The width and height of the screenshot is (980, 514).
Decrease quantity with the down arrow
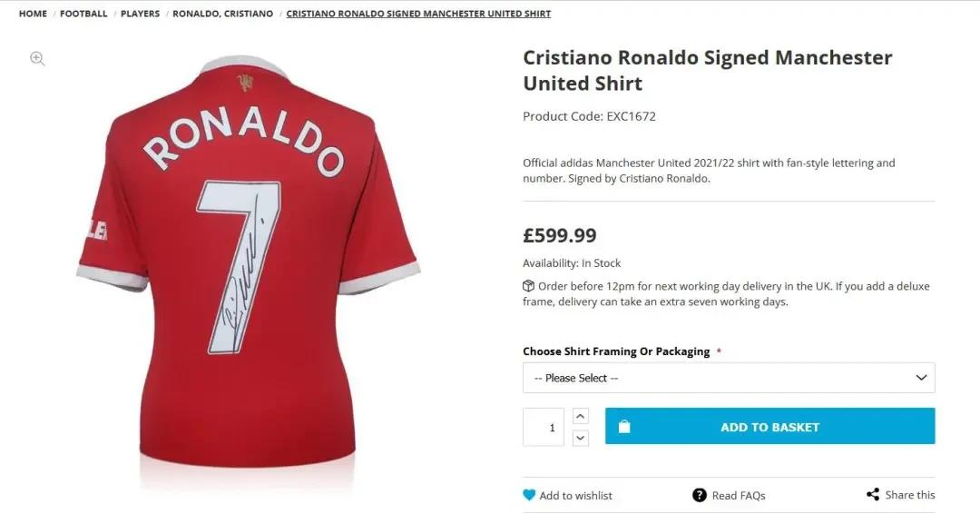(581, 438)
